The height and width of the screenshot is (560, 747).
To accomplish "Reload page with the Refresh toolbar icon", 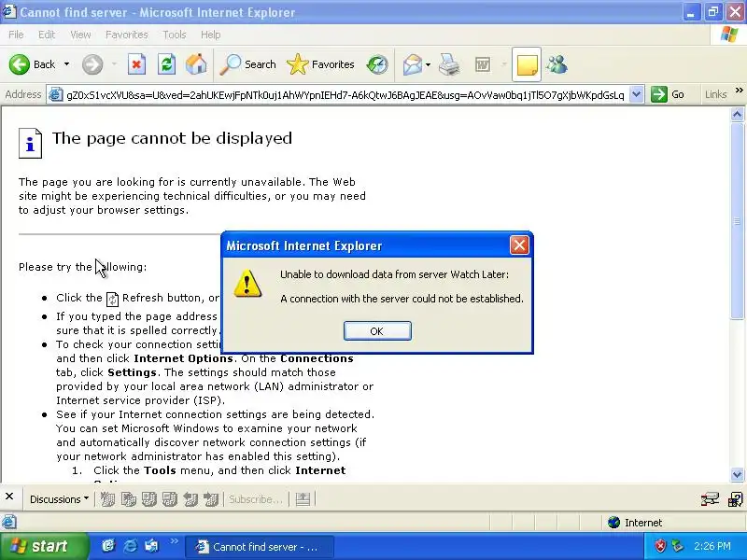I will 166,64.
